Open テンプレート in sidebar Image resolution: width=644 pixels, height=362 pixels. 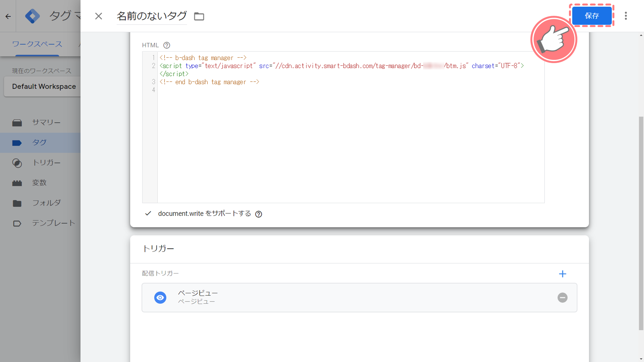point(40,223)
